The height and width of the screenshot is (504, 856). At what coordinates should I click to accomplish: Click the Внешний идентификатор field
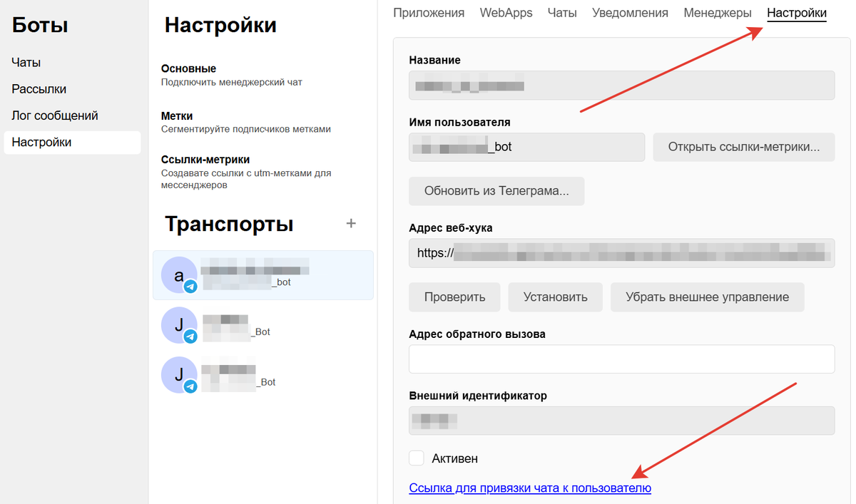click(621, 421)
